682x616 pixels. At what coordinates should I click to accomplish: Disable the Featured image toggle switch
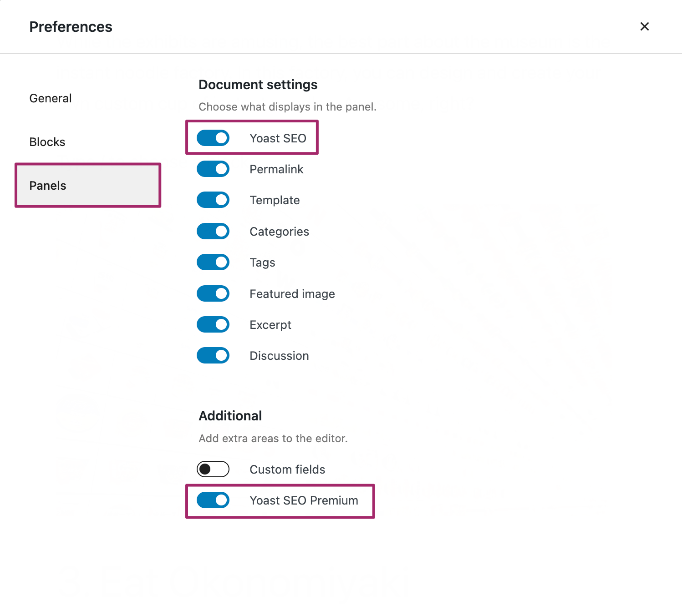point(213,293)
